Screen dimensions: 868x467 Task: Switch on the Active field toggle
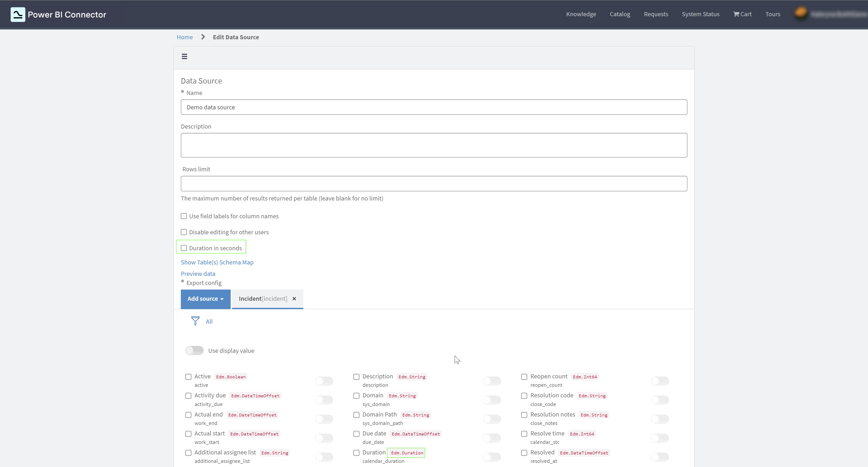click(324, 381)
